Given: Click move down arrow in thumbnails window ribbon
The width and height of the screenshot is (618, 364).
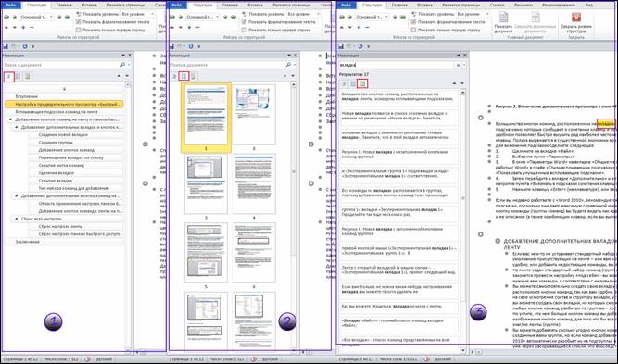Looking at the screenshot, I should pyautogui.click(x=181, y=28).
